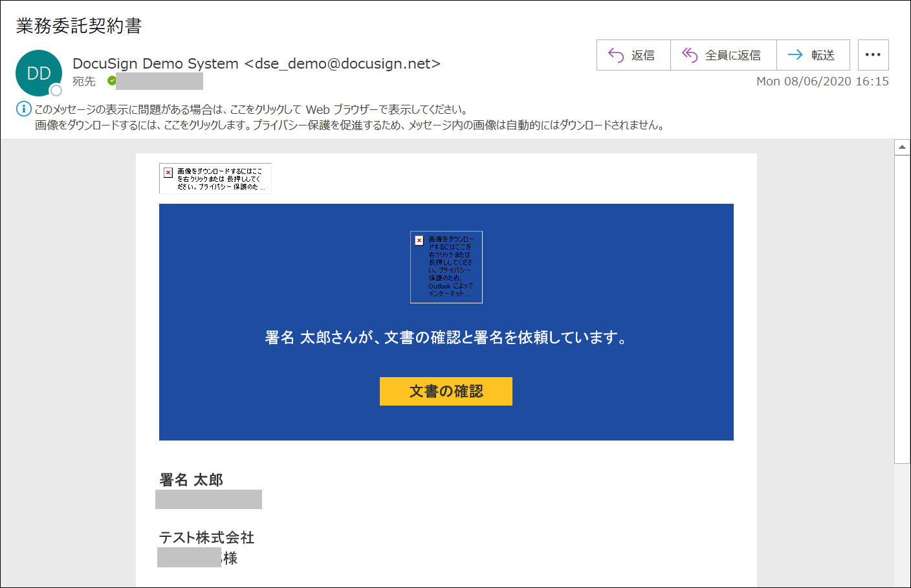Click the green presence status icon next to 宛先
Screen dimensions: 911x588
click(x=112, y=81)
